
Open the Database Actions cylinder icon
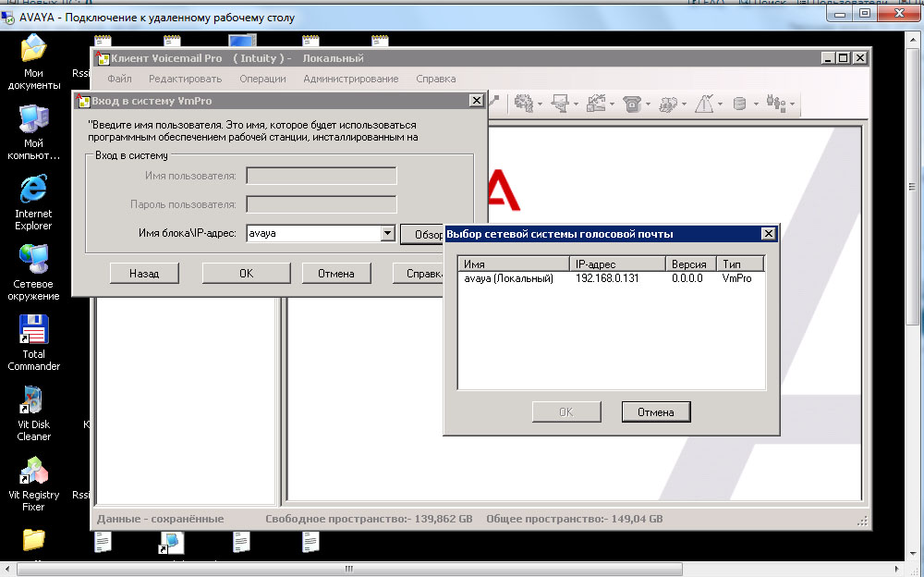click(x=739, y=104)
